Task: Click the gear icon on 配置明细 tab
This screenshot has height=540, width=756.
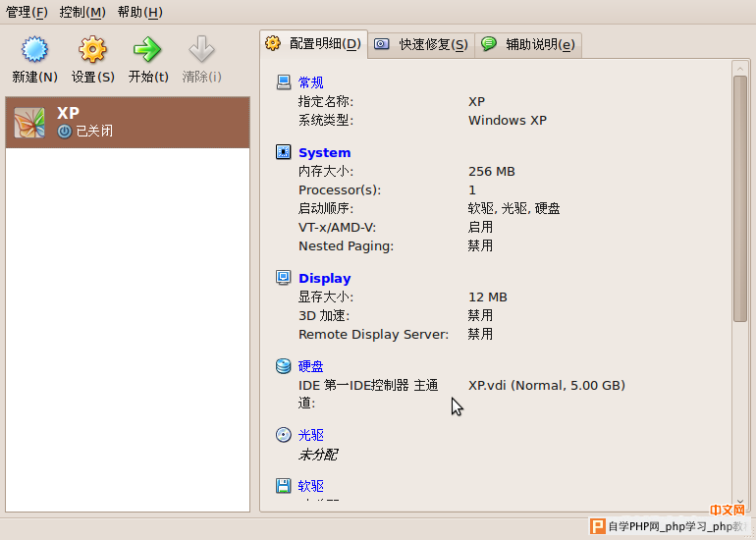Action: coord(273,43)
